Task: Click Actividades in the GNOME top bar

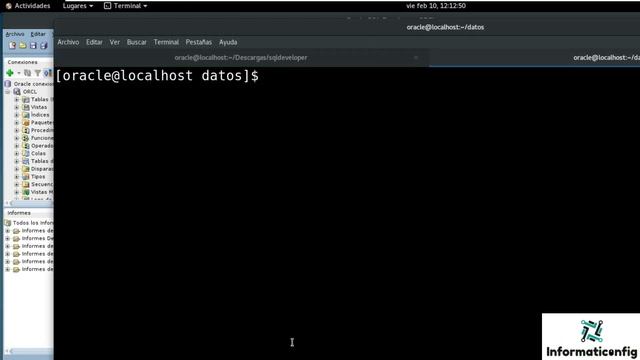Action: point(28,6)
